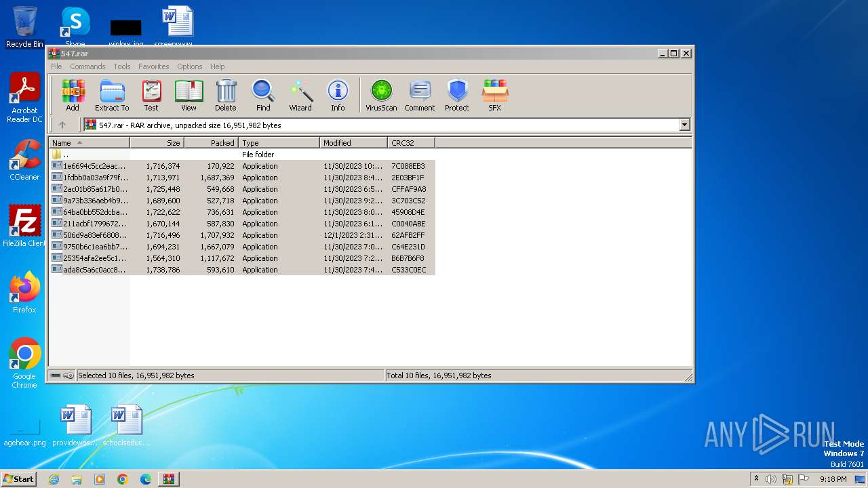
Task: Show archive Info
Action: click(338, 96)
